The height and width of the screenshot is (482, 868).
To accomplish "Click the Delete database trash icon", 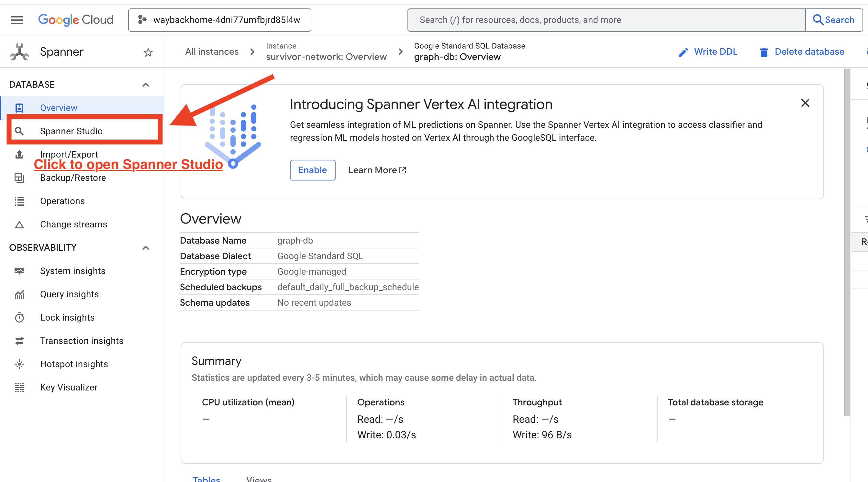I will [x=764, y=52].
